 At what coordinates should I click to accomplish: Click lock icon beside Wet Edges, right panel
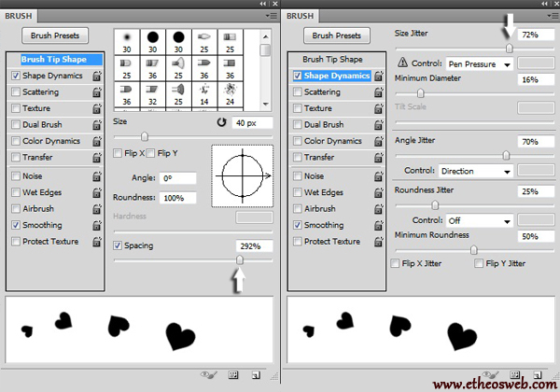click(x=379, y=192)
